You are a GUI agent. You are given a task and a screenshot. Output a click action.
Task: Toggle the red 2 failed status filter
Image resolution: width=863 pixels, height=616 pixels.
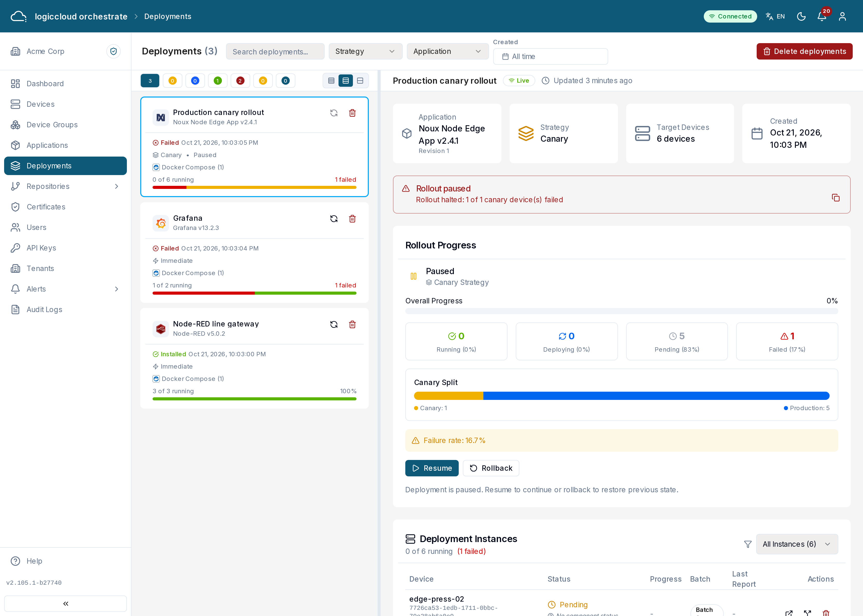(x=240, y=81)
